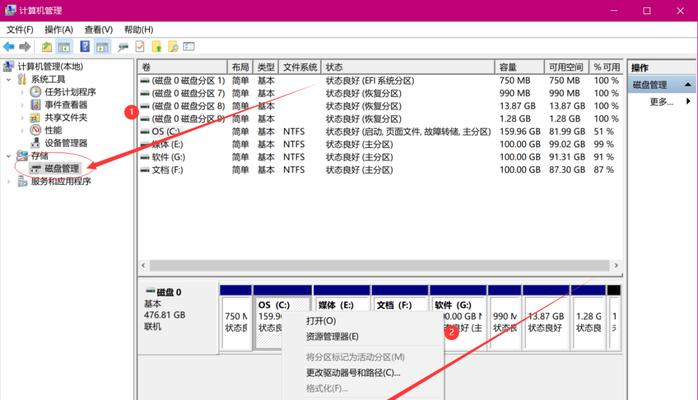
Task: Sort by the 容量 column header
Action: click(x=519, y=67)
